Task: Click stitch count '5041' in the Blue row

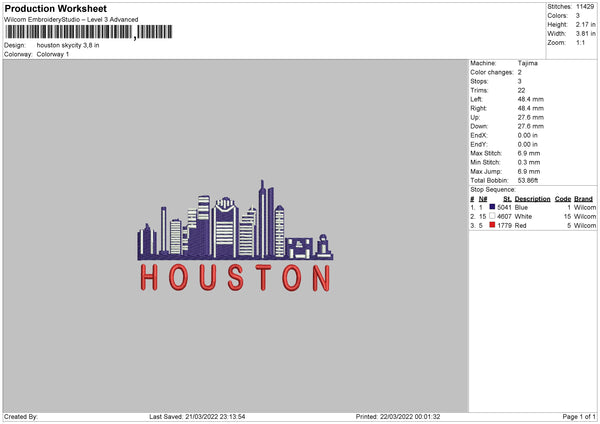Action: click(x=504, y=207)
